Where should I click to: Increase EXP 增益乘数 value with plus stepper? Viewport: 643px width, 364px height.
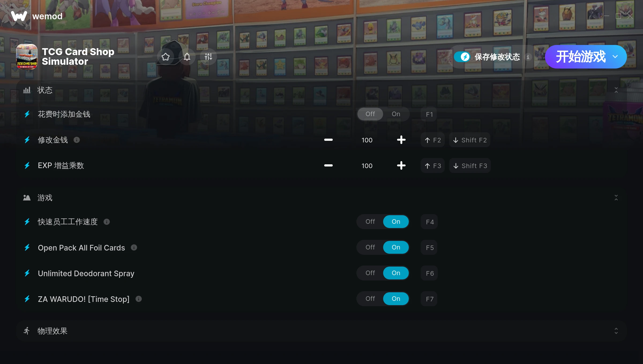coord(401,165)
